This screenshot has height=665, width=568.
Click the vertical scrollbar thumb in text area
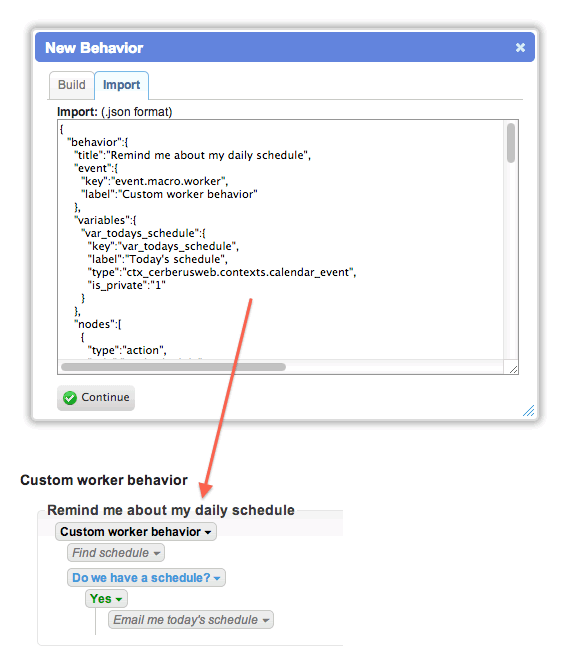click(511, 142)
